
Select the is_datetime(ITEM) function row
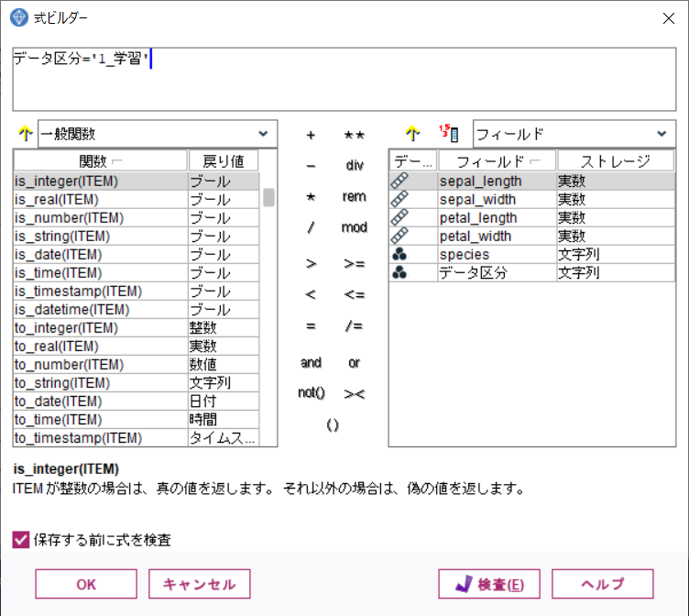[137, 310]
